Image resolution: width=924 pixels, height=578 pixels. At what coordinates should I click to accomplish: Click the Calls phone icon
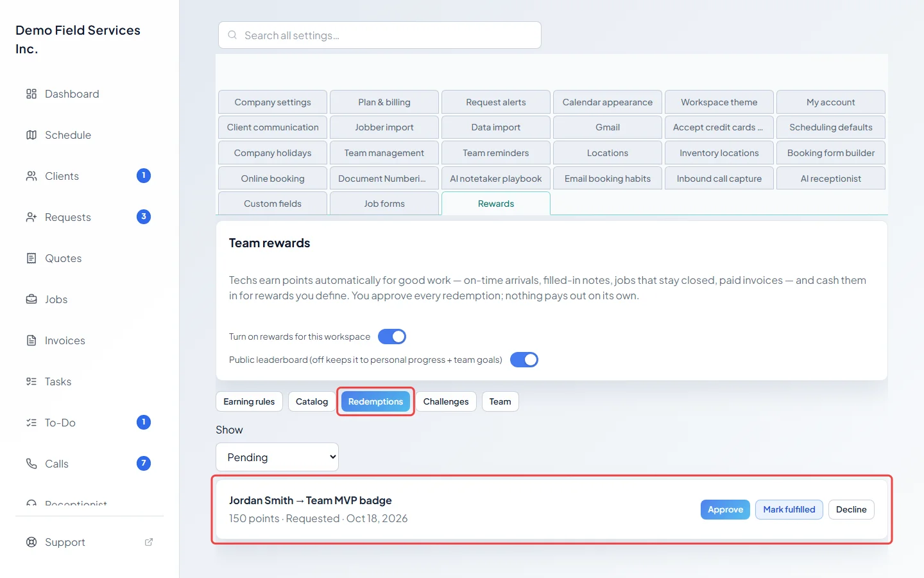[31, 464]
